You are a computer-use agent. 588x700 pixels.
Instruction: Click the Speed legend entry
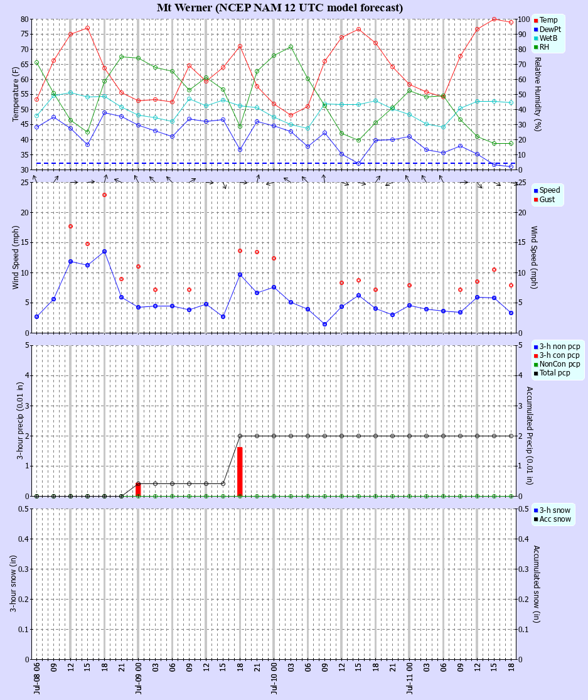(547, 190)
